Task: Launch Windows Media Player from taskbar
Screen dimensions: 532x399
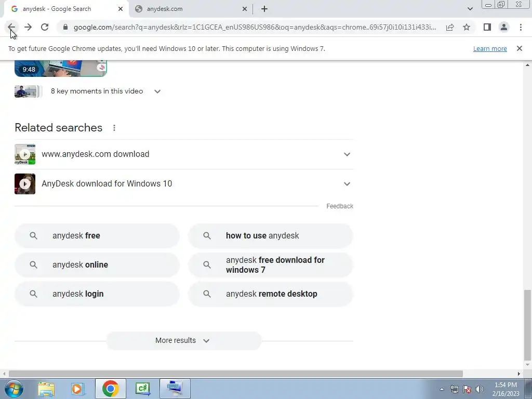Action: click(x=78, y=389)
